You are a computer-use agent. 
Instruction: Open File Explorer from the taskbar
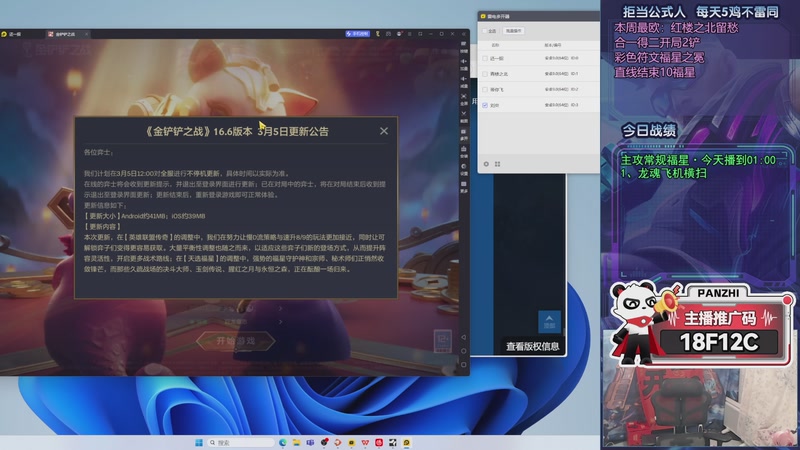coord(296,442)
